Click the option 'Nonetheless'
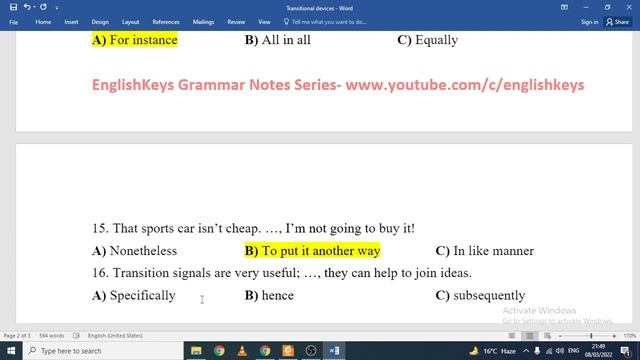 tap(134, 251)
